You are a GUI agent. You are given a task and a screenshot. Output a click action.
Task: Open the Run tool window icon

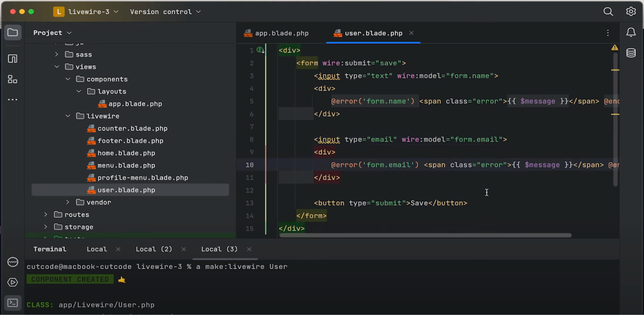coord(13,282)
